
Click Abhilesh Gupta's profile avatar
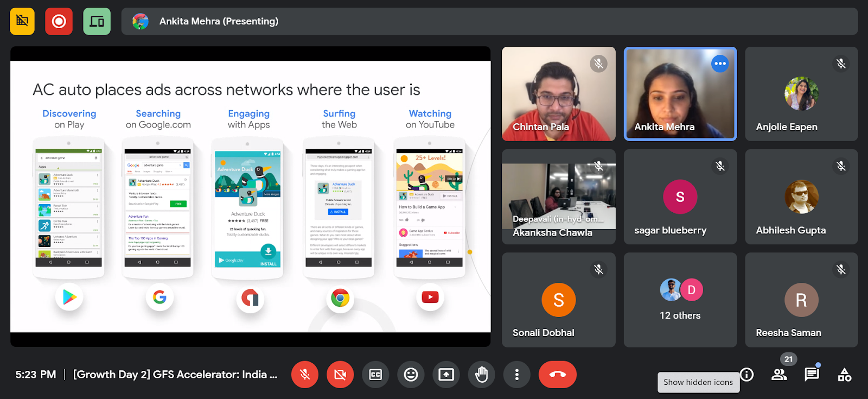click(801, 197)
